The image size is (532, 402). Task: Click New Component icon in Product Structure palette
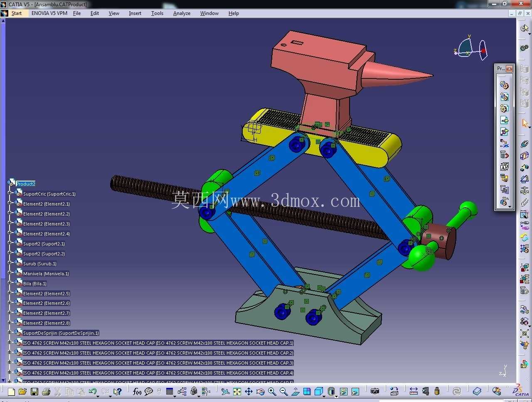[504, 85]
